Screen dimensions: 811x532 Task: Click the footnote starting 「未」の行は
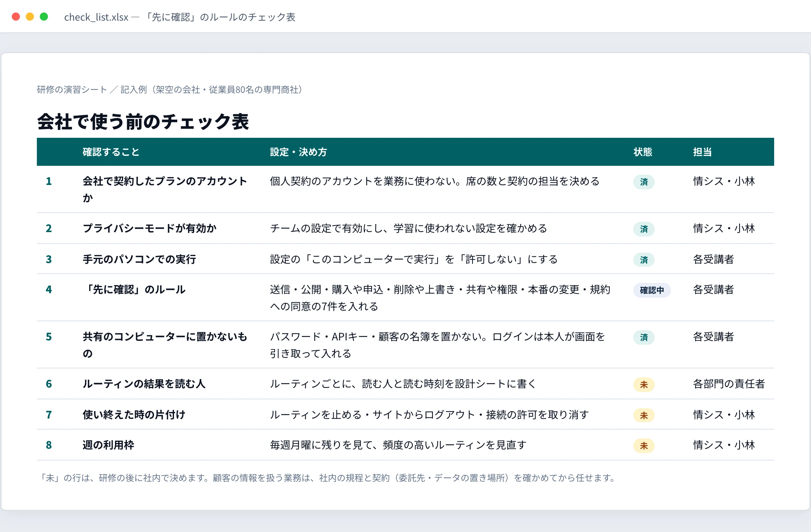pyautogui.click(x=328, y=478)
